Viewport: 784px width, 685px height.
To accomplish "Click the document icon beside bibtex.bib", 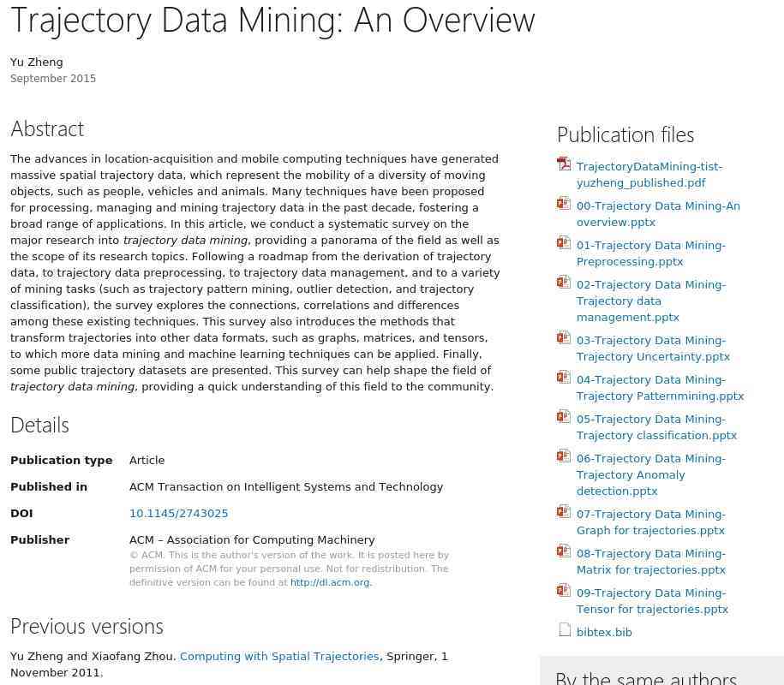I will 565,630.
